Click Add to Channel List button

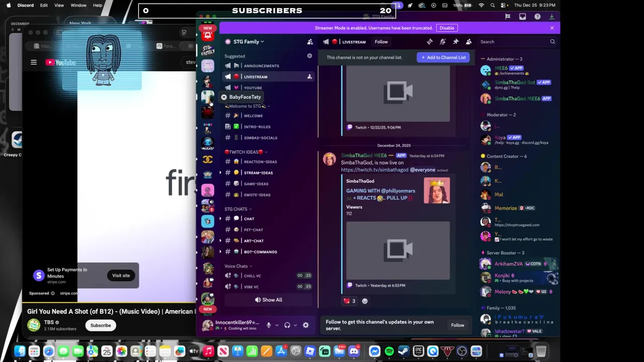[x=443, y=57]
